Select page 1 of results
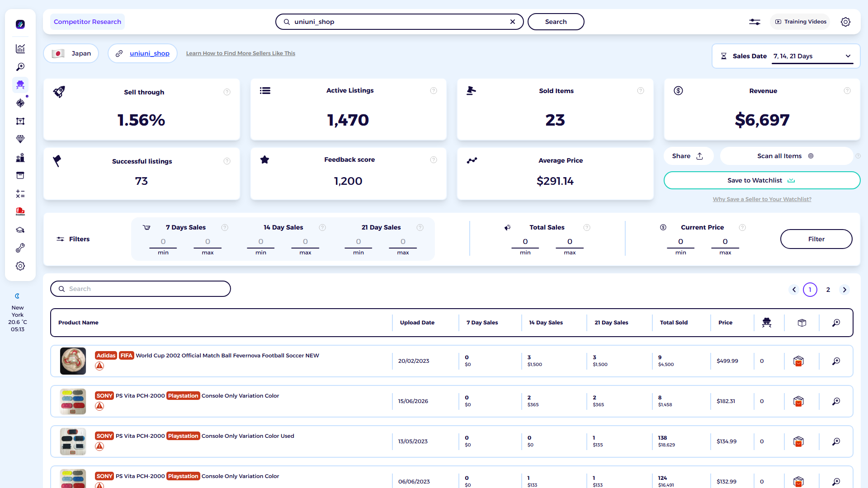This screenshot has width=868, height=488. click(x=810, y=290)
